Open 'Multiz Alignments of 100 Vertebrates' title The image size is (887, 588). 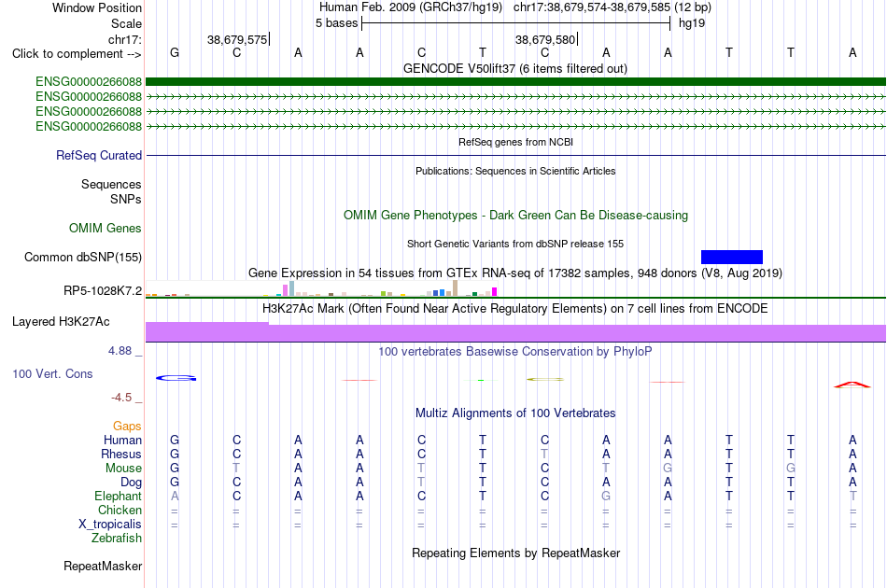coord(515,413)
